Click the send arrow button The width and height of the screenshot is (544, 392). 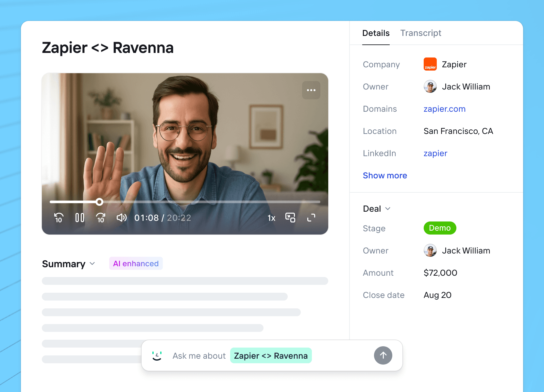[383, 355]
